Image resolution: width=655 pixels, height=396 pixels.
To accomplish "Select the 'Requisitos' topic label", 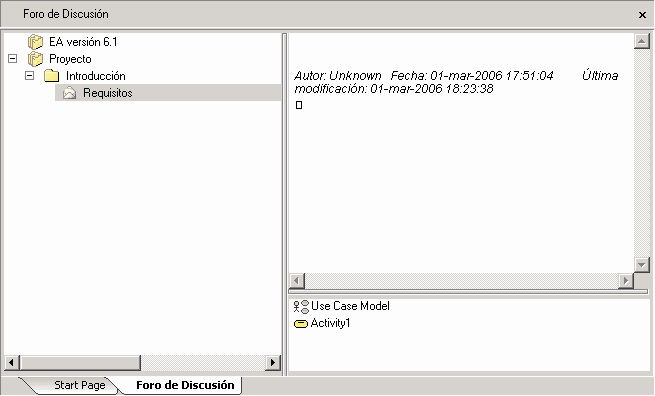I will coord(108,93).
